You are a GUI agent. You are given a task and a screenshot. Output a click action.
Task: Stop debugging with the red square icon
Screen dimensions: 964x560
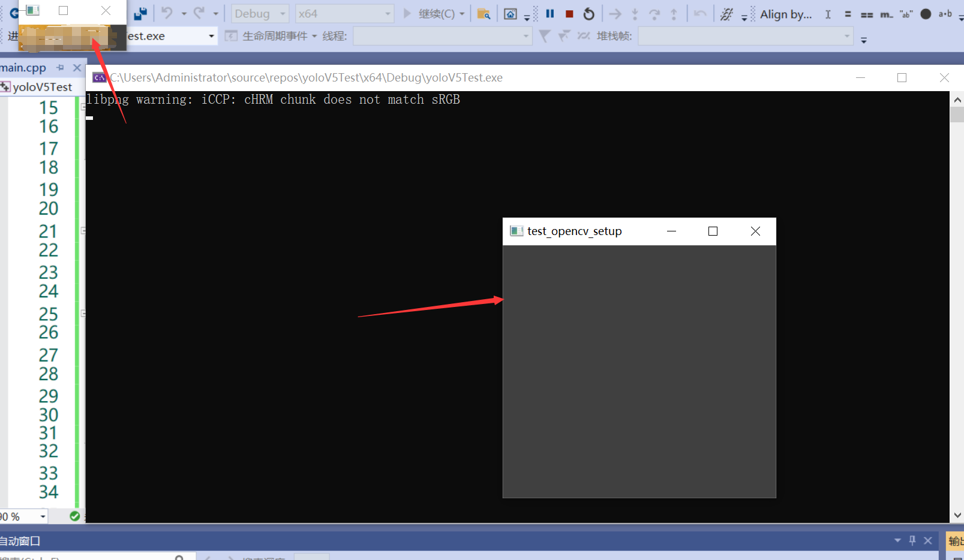(x=569, y=13)
